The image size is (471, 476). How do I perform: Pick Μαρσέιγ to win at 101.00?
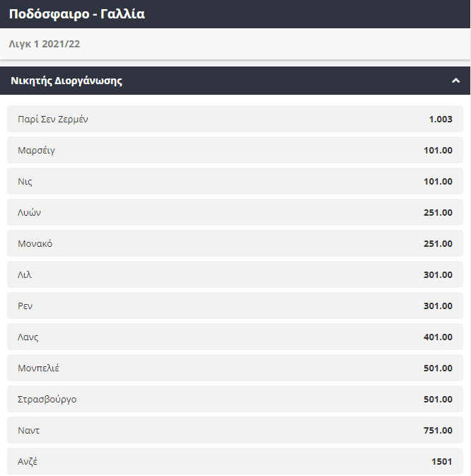pyautogui.click(x=235, y=150)
